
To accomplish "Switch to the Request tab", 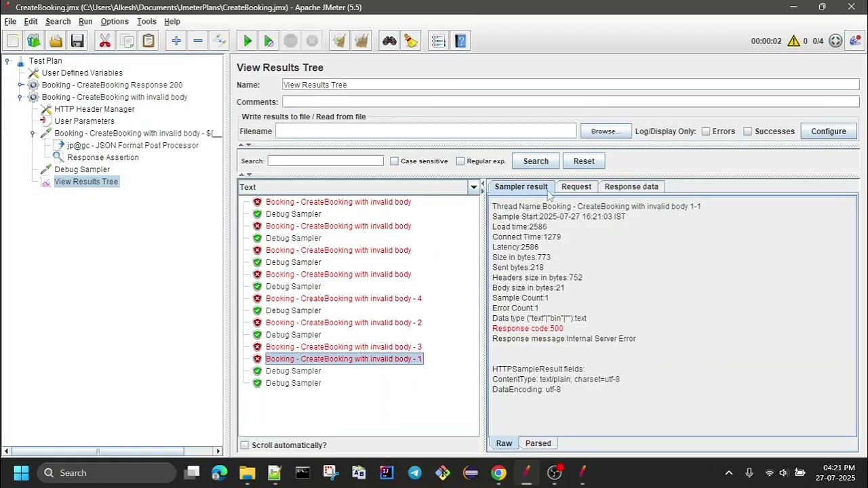I will tap(576, 187).
